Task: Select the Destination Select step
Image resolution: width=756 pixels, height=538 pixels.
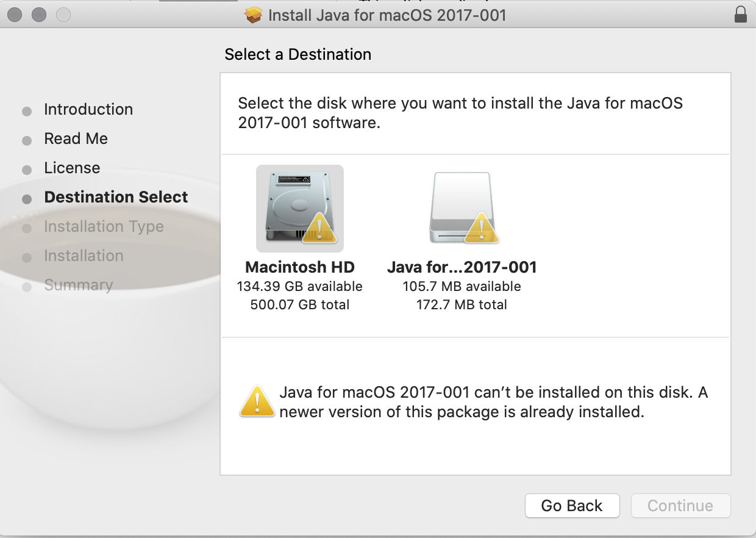Action: (116, 198)
